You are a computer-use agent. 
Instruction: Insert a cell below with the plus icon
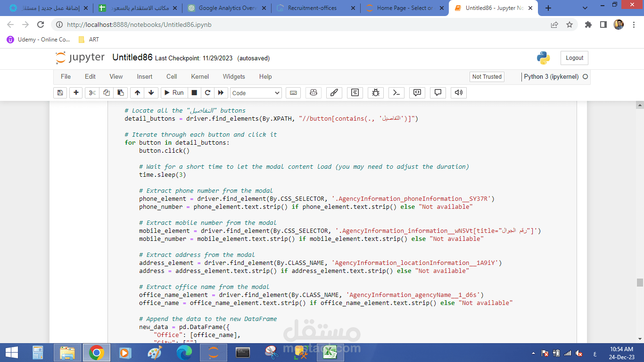[x=75, y=93]
